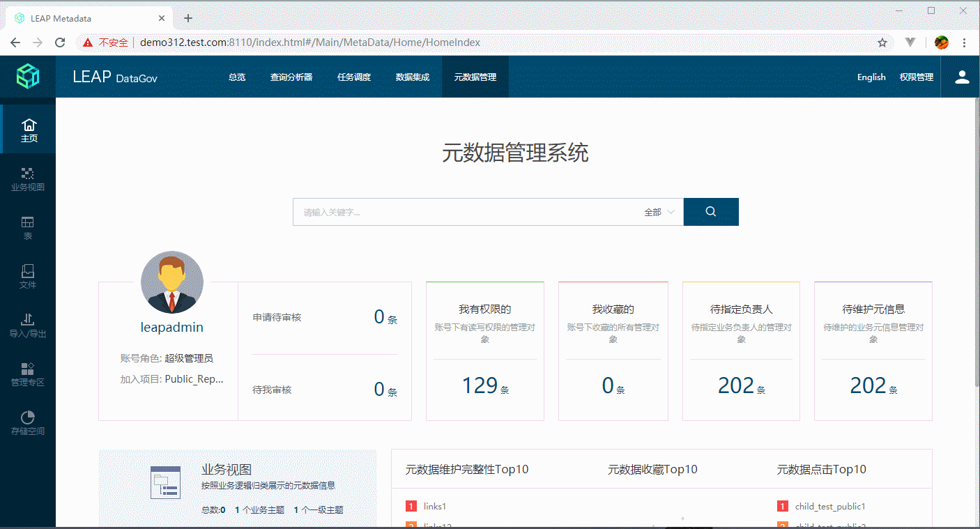Open the child_test_public1 entry
Screen dimensions: 980x529
click(830, 507)
